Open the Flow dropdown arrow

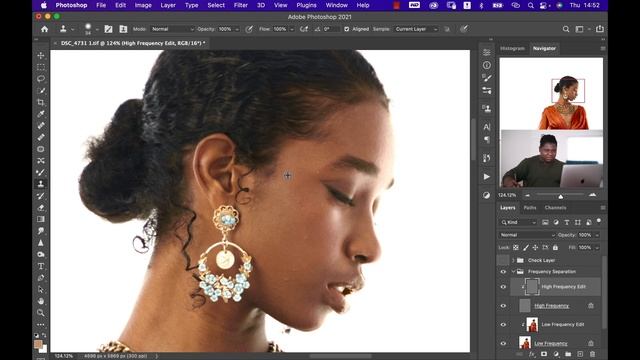pos(292,29)
